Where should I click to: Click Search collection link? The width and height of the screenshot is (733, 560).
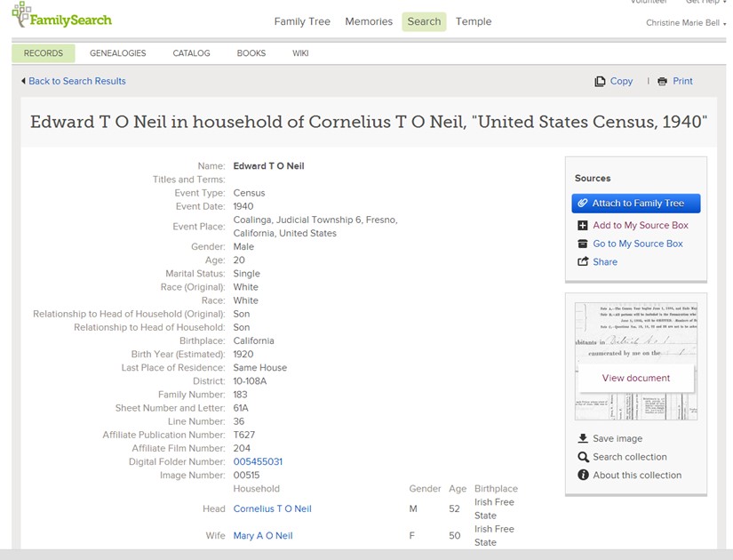coord(630,457)
